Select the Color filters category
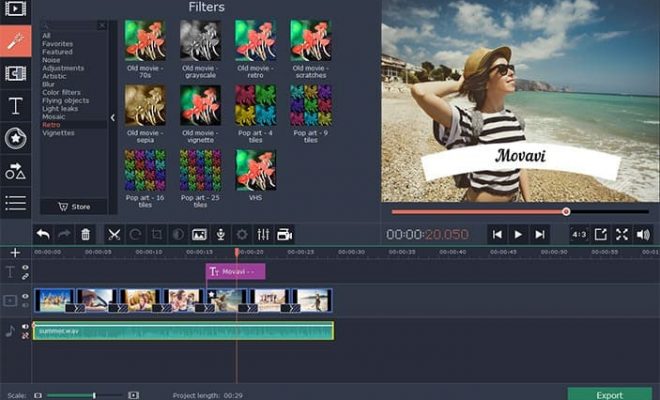 coord(61,92)
